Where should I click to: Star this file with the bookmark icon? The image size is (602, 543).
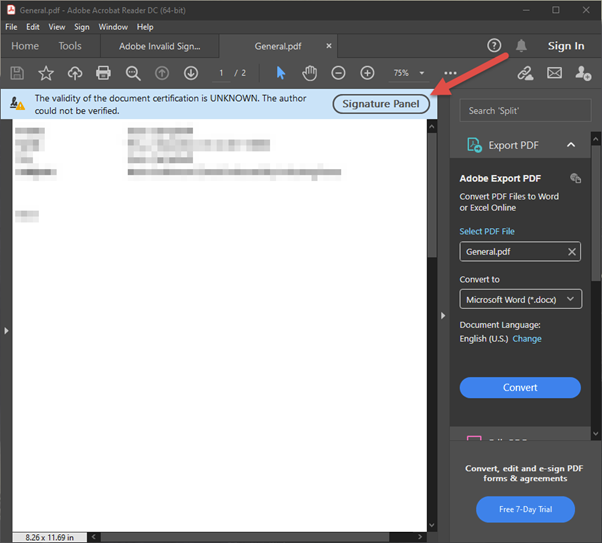click(46, 73)
